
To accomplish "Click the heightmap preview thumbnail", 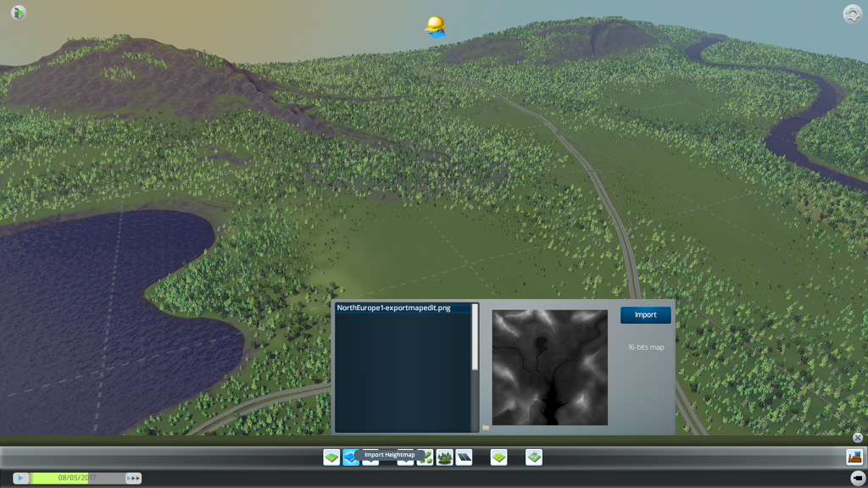I will pos(549,368).
